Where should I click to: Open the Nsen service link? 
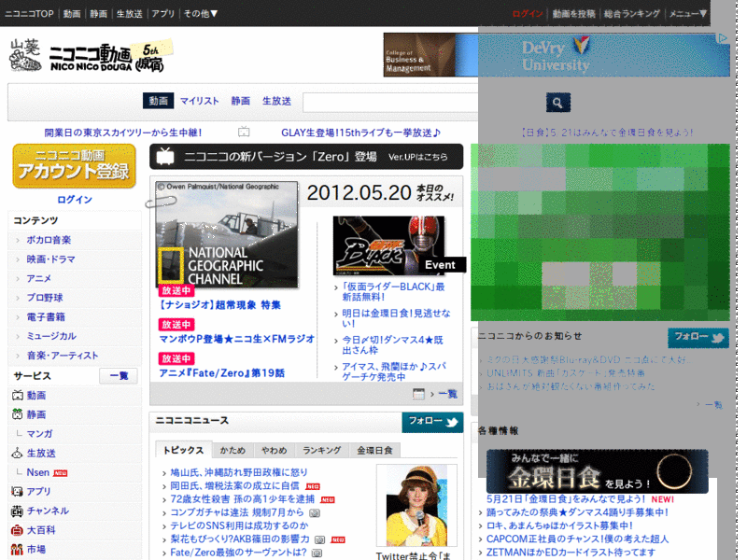click(38, 472)
